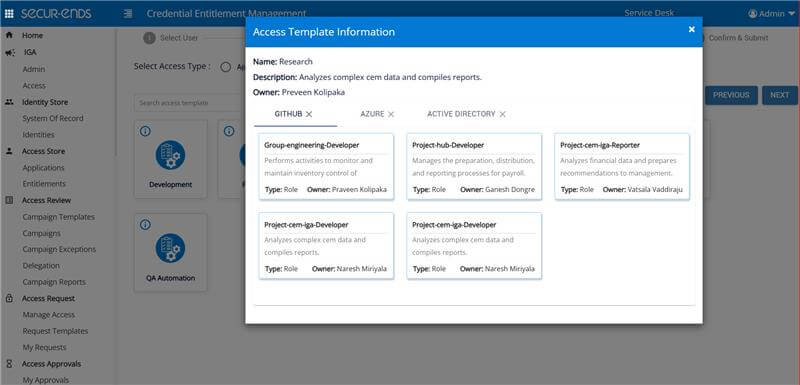Click the Development template gear document icon
This screenshot has height=385, width=800.
[x=170, y=155]
